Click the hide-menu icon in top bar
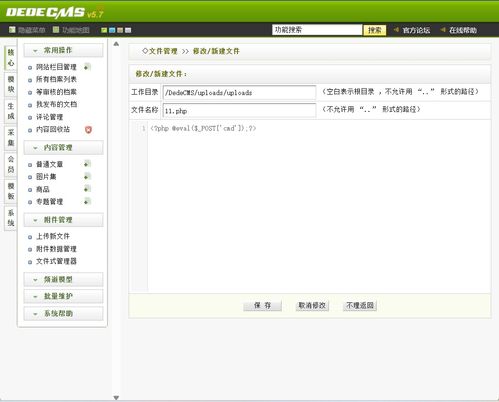Image resolution: width=499 pixels, height=402 pixels. [12, 30]
